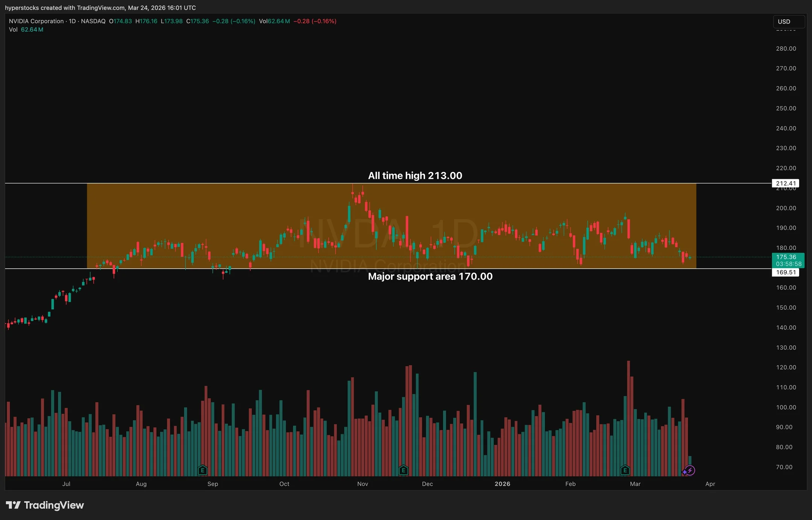Click the 212.41 price line label

tap(786, 183)
